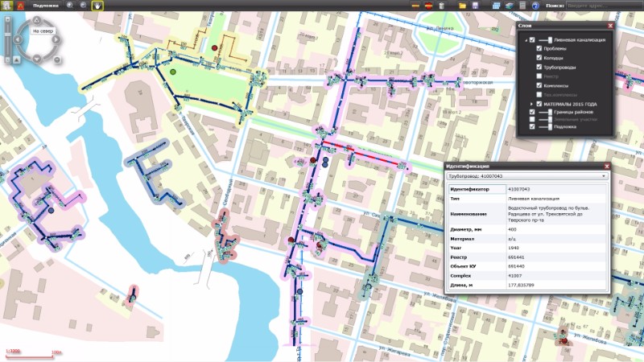Enable the Реестр layer checkbox
Image resolution: width=644 pixels, height=362 pixels.
coord(539,76)
